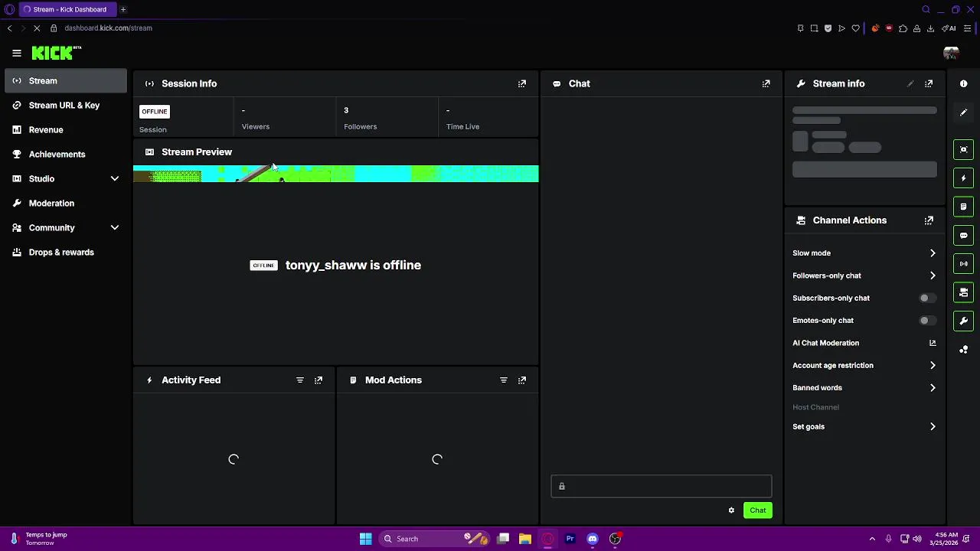980x551 pixels.
Task: Click the browser address bar URL
Action: point(108,28)
